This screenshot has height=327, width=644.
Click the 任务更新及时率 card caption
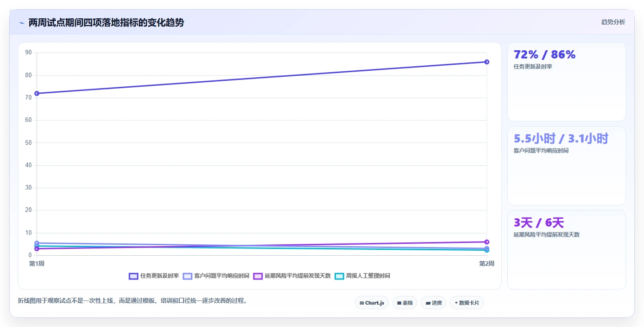pos(533,67)
